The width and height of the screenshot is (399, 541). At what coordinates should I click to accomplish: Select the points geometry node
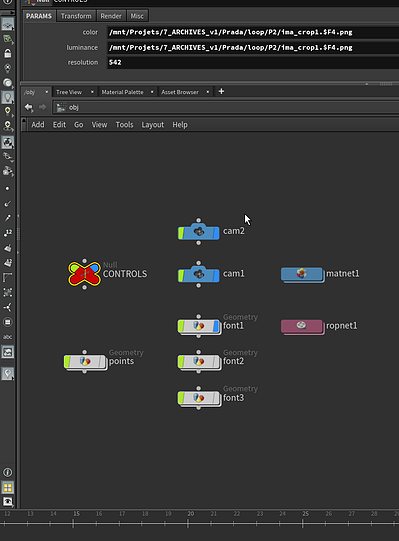pos(85,362)
